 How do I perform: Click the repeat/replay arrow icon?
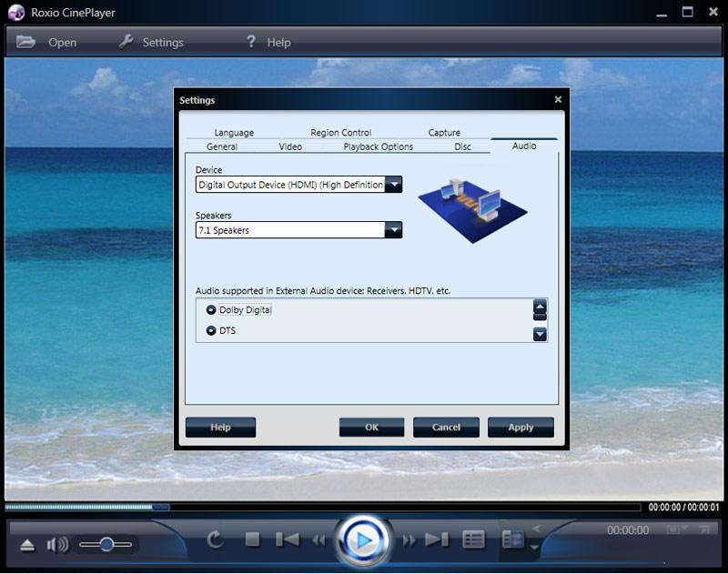pyautogui.click(x=215, y=539)
